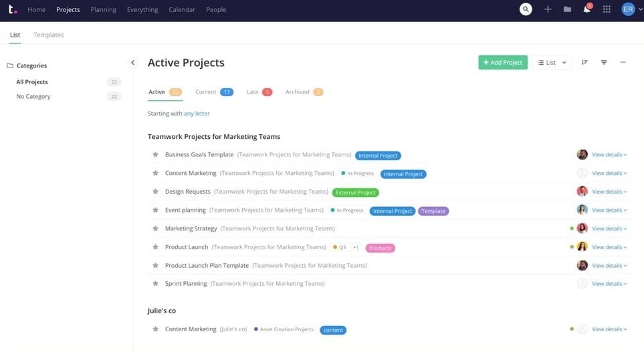Open the three-dot more options menu
Image resolution: width=644 pixels, height=350 pixels.
click(x=623, y=62)
